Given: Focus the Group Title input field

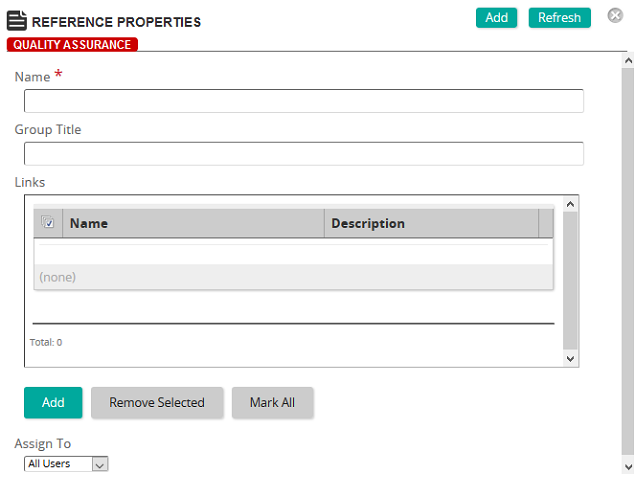Looking at the screenshot, I should click(304, 154).
